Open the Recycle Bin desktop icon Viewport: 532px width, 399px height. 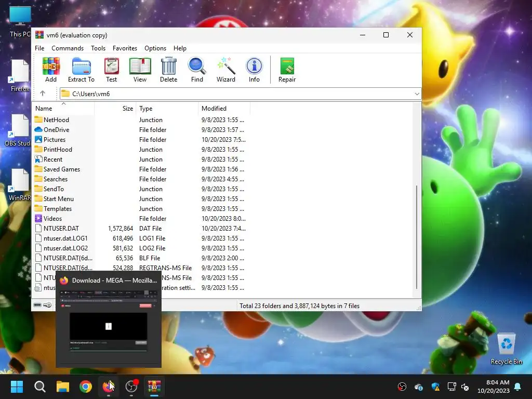(506, 348)
